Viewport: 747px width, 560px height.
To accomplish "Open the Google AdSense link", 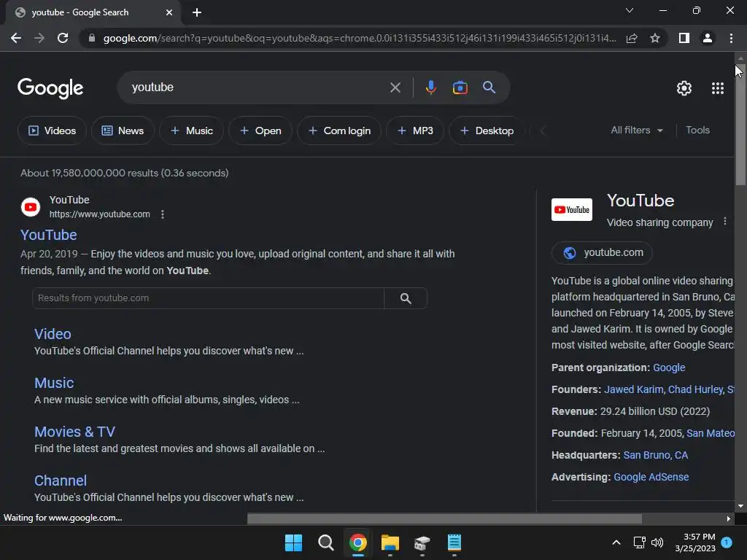I will 651,477.
